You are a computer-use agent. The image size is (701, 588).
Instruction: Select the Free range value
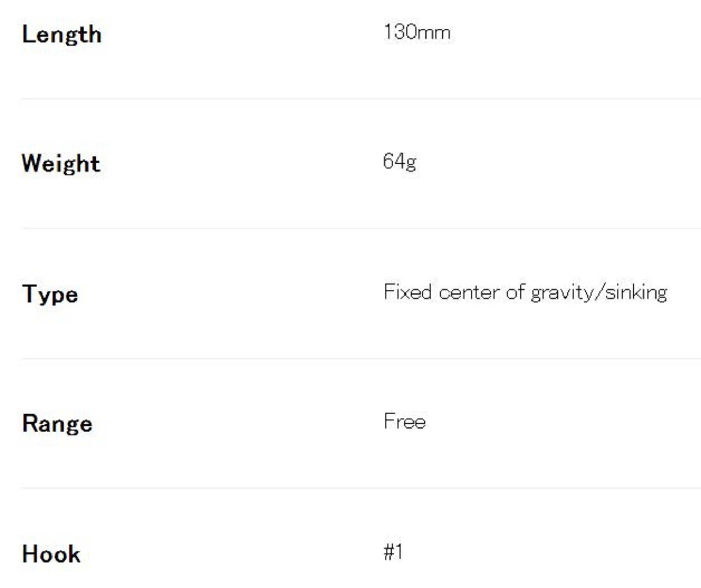[404, 421]
